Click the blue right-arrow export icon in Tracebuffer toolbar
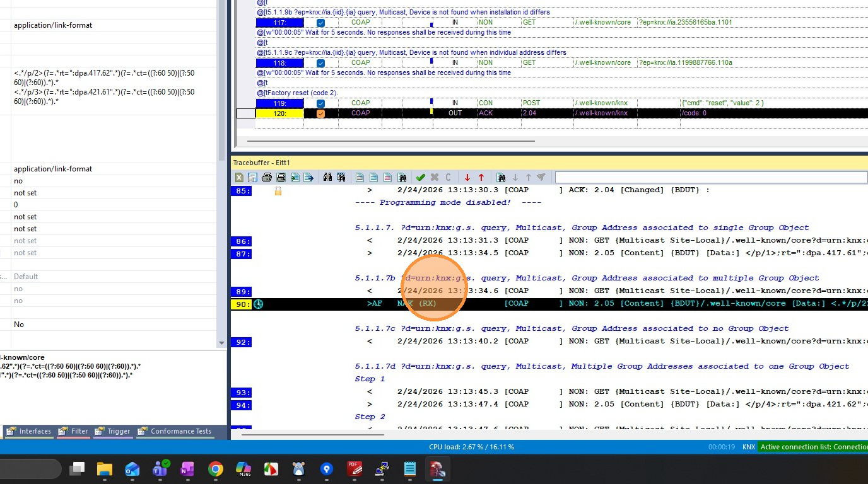 click(x=308, y=178)
